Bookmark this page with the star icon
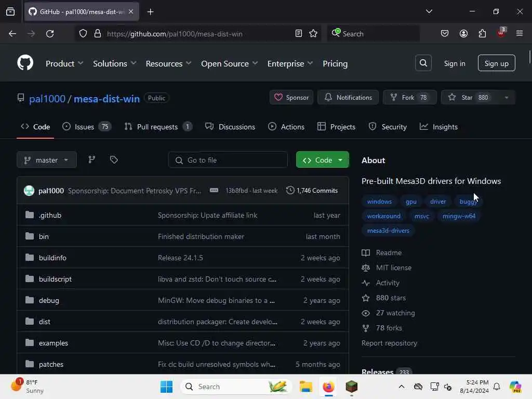Viewport: 532px width, 399px height. (313, 34)
